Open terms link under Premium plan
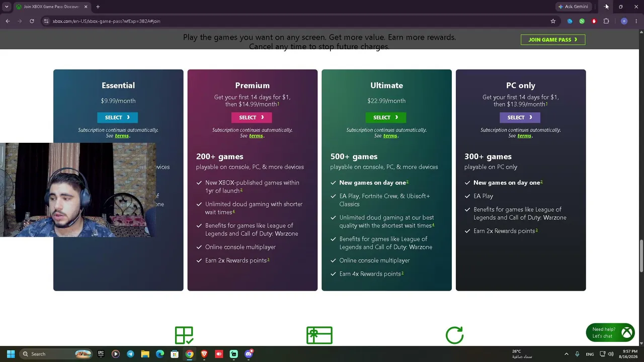Viewport: 644px width, 362px height. (256, 136)
